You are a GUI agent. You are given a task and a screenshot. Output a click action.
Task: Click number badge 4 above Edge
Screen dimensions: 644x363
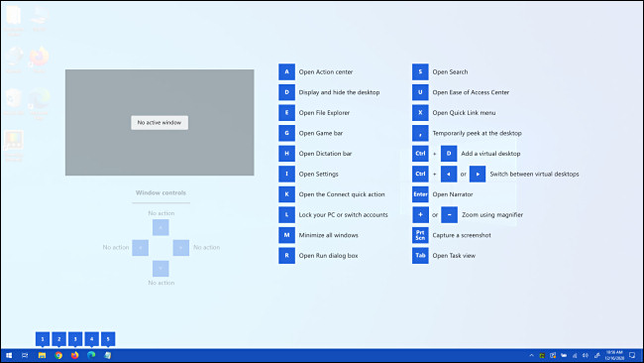[x=91, y=339]
